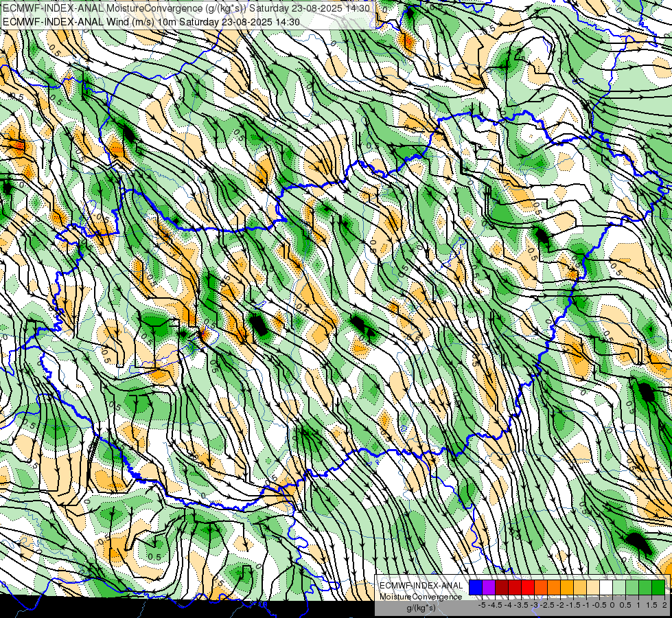Click the legend tick value '-4.5'
Screen dimensions: 672x618
(x=495, y=605)
